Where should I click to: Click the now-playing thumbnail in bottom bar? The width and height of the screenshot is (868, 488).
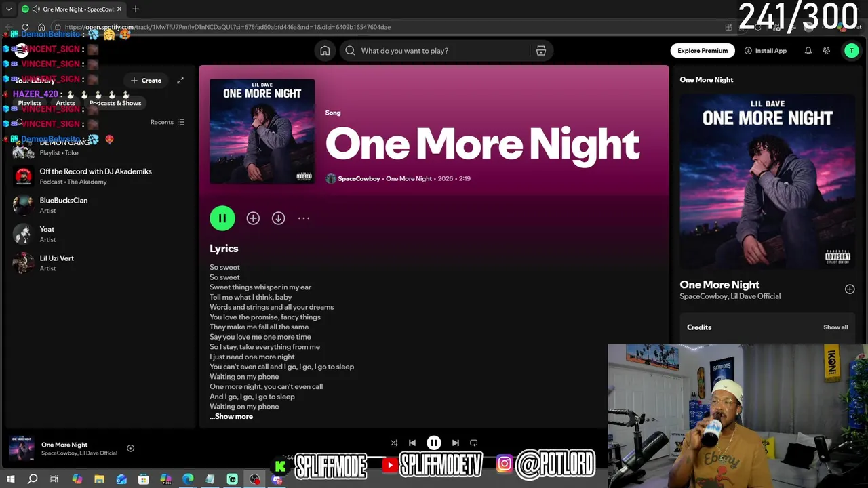(22, 448)
